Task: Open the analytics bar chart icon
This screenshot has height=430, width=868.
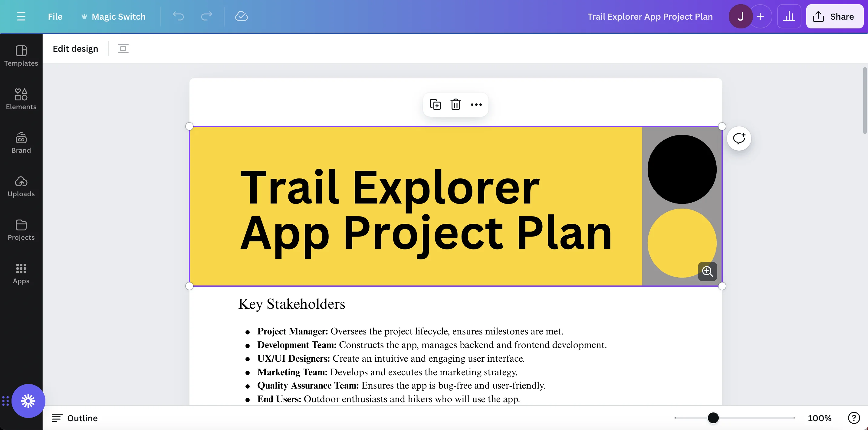Action: pos(789,16)
